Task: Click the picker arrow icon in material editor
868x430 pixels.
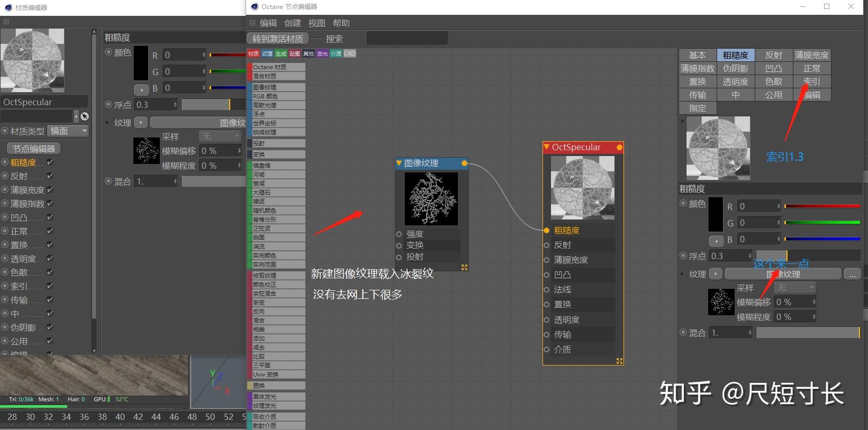Action: [85, 116]
